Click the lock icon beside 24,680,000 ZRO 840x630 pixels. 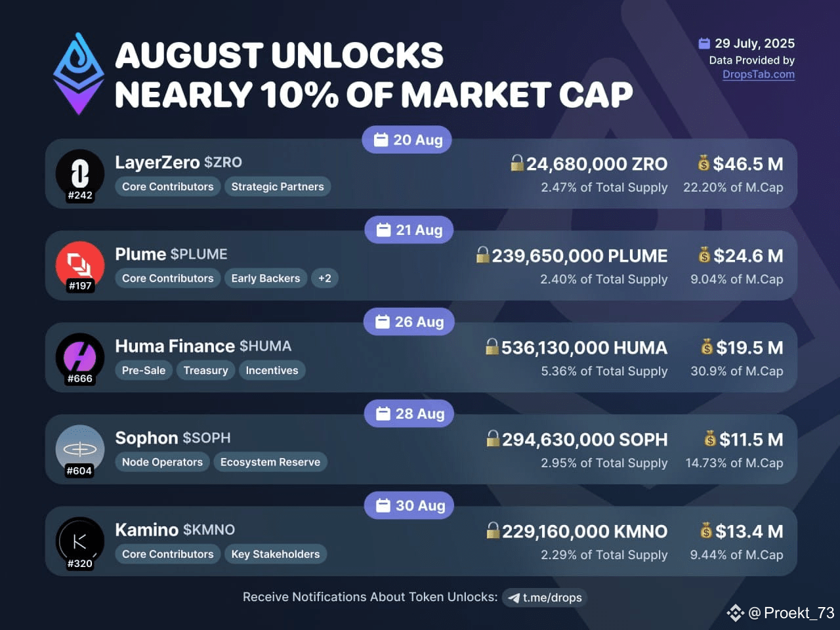[x=517, y=163]
